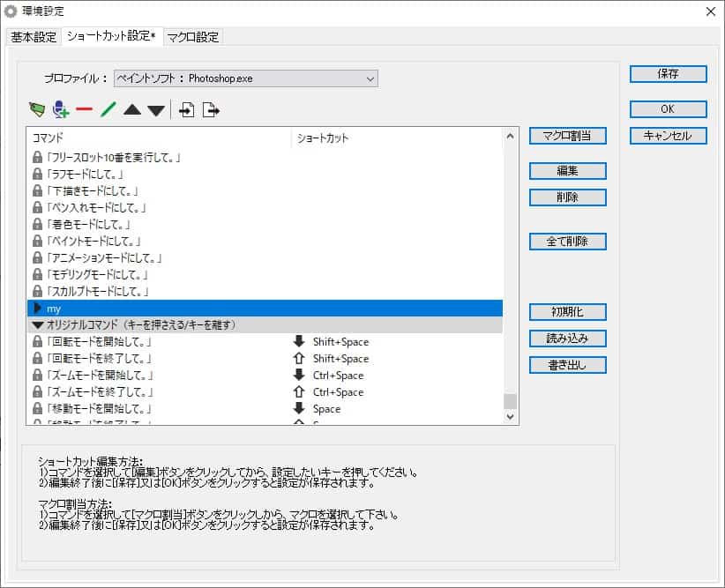Click lock icon beside ペン入れモードにして

[37, 207]
